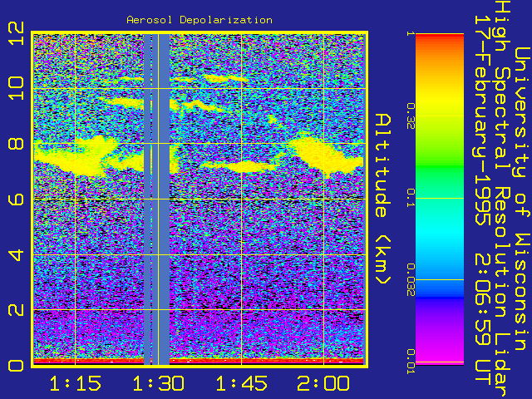Click color scale label 0.32
This screenshot has height=399, width=532.
(x=411, y=116)
